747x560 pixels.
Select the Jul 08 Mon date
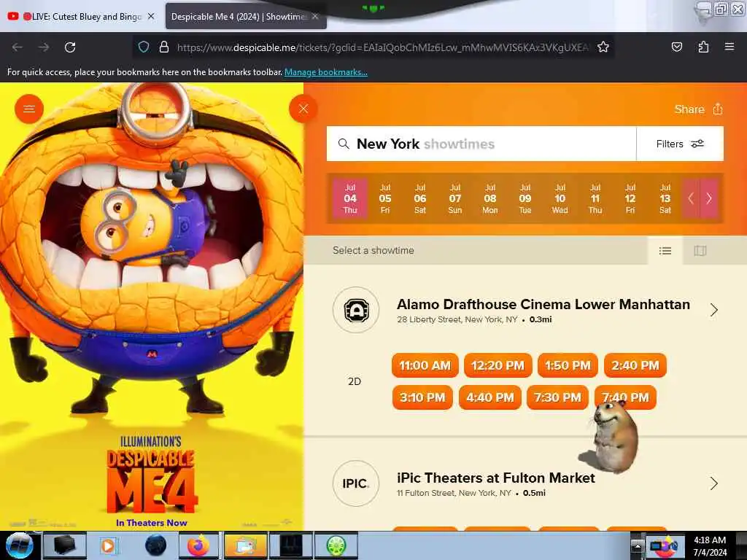[x=489, y=198]
